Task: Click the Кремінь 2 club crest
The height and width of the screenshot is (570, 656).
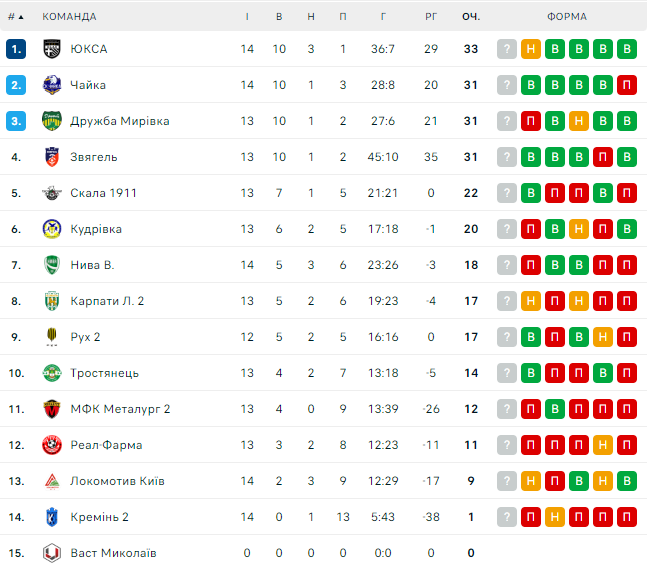Action: [x=53, y=517]
